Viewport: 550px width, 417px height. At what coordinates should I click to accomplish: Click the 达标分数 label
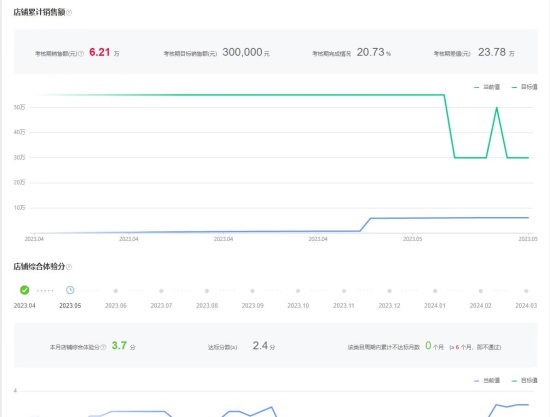point(222,347)
